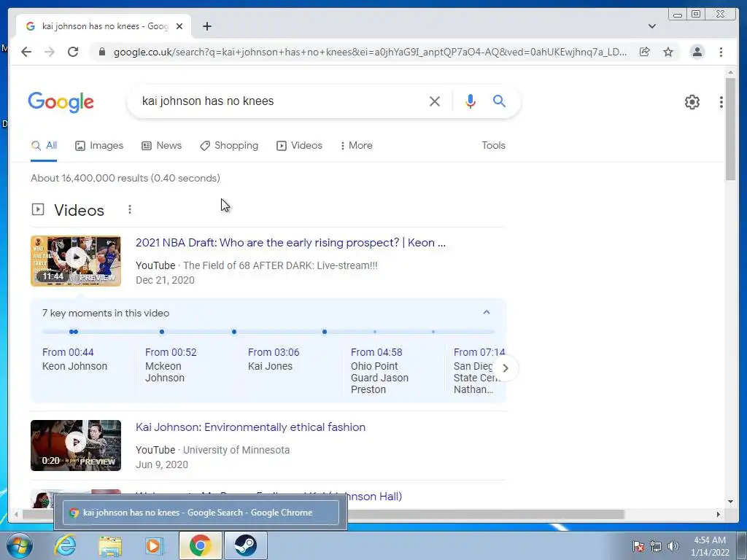The height and width of the screenshot is (560, 747).
Task: Click into the Google search field
Action: pyautogui.click(x=281, y=101)
